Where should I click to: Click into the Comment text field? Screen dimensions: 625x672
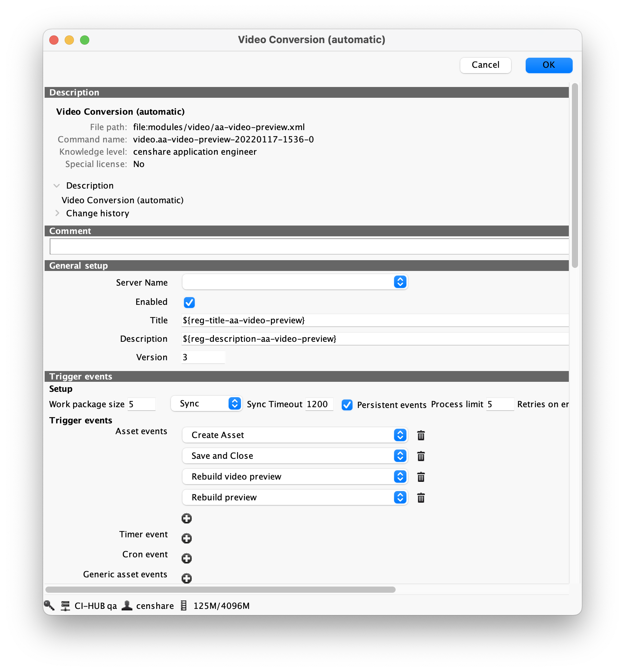tap(309, 246)
